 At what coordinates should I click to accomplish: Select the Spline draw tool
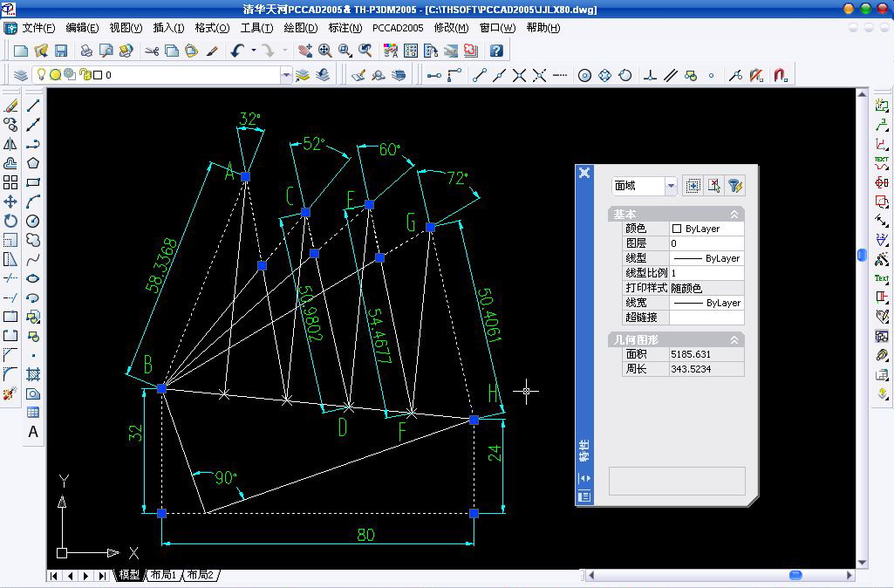pos(33,259)
